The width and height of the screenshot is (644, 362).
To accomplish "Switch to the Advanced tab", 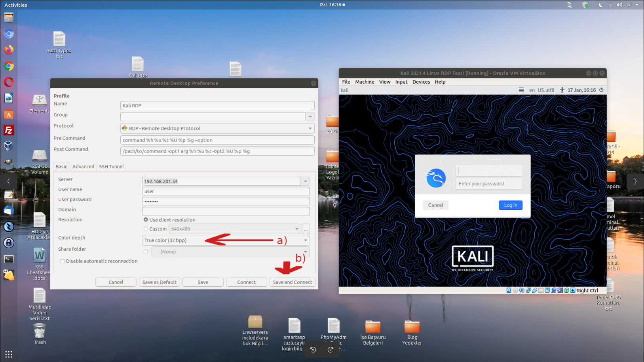I will [83, 167].
